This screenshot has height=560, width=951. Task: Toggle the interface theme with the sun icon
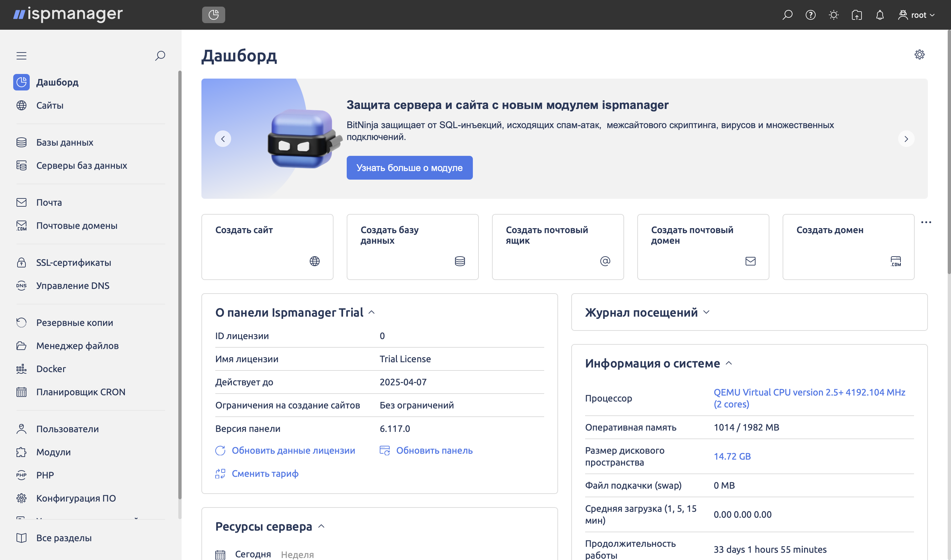tap(834, 15)
